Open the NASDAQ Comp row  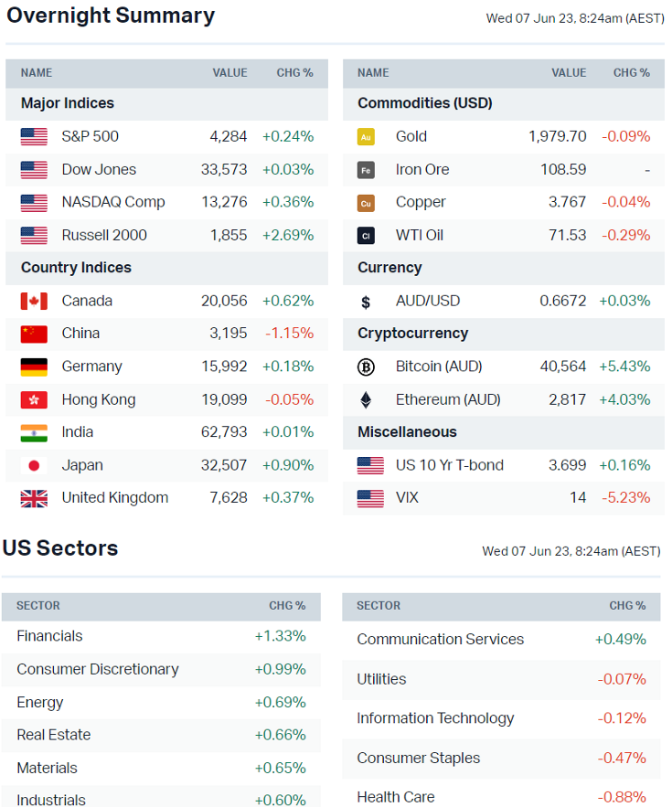[112, 203]
